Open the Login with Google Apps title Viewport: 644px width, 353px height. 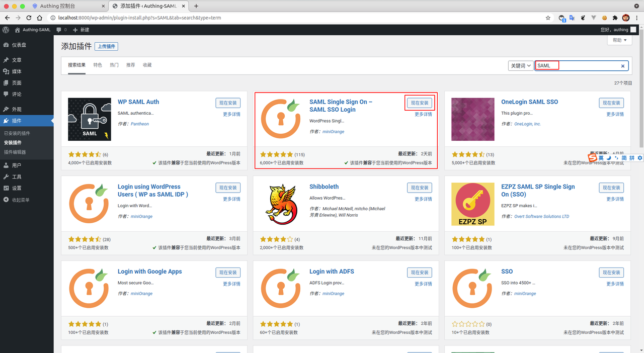(x=149, y=272)
